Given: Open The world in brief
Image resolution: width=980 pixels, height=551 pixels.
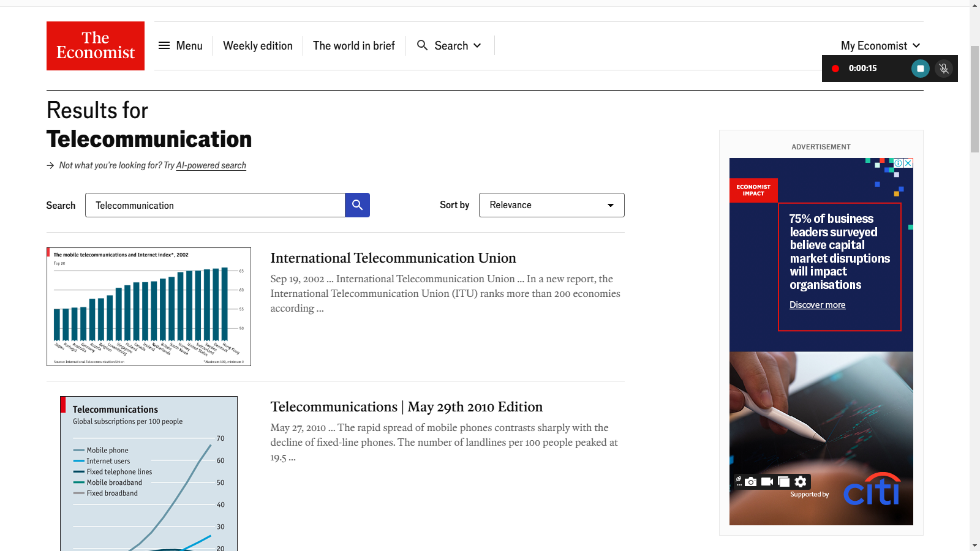Looking at the screenshot, I should (353, 46).
